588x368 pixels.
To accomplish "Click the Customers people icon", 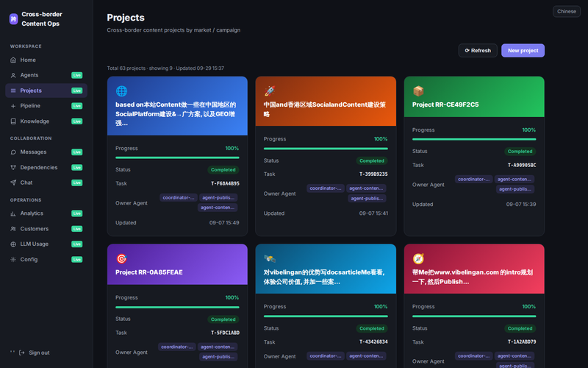I will tap(13, 229).
